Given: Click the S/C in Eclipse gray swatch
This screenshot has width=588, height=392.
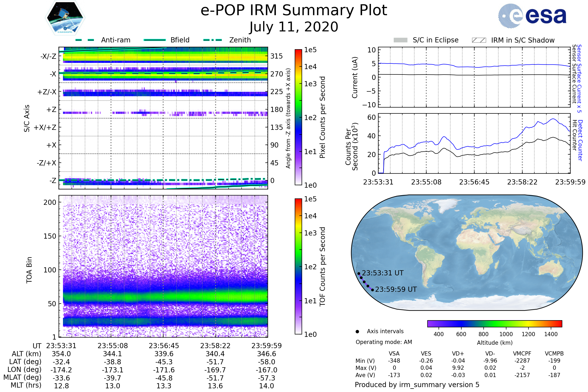Looking at the screenshot, I should [x=401, y=40].
